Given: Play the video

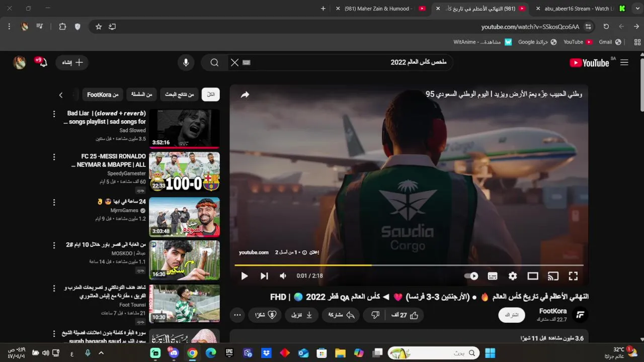Looking at the screenshot, I should click(245, 276).
